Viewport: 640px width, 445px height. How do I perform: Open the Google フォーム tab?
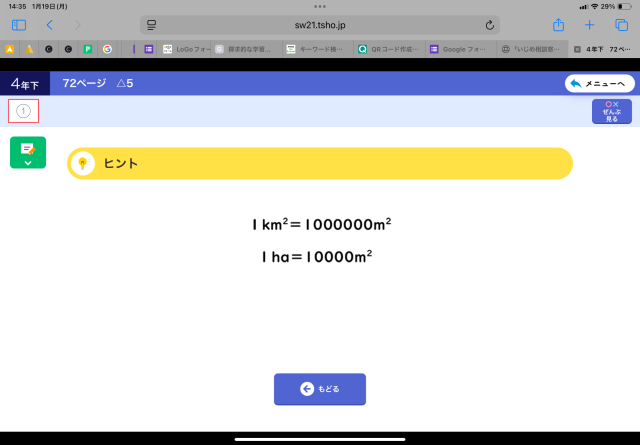tap(460, 48)
